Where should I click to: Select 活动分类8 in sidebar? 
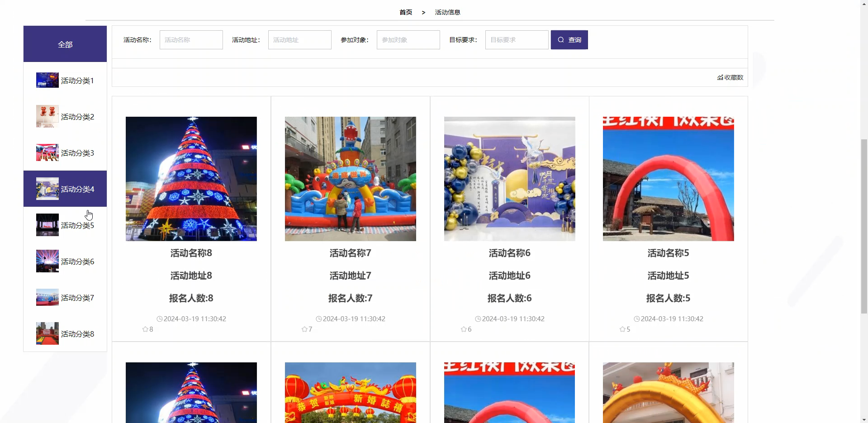tap(65, 333)
